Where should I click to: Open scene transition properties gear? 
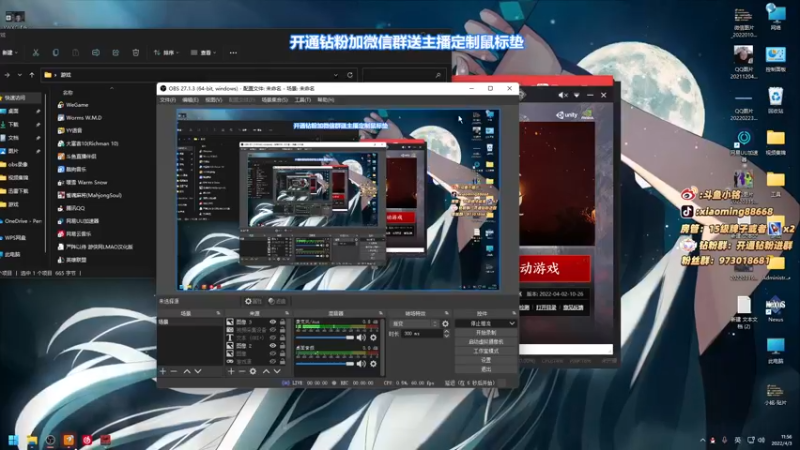pos(445,323)
